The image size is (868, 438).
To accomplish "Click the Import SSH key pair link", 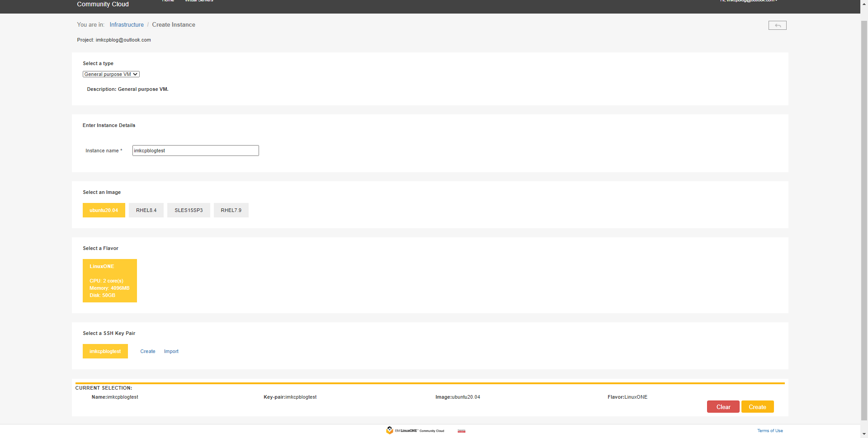I will tap(171, 351).
